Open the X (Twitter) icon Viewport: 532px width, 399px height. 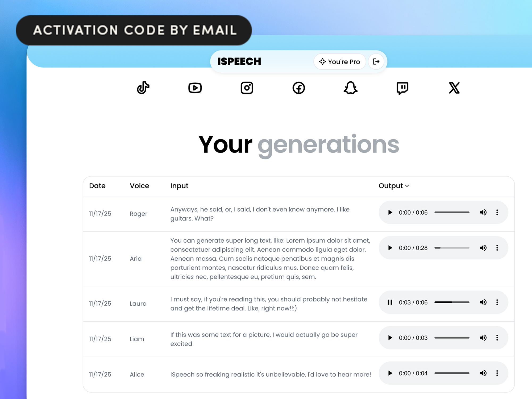click(x=454, y=88)
